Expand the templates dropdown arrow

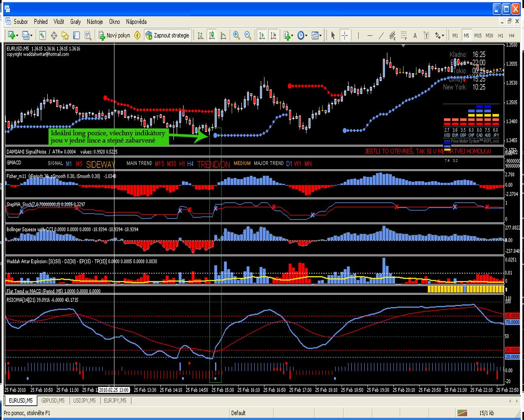320,36
